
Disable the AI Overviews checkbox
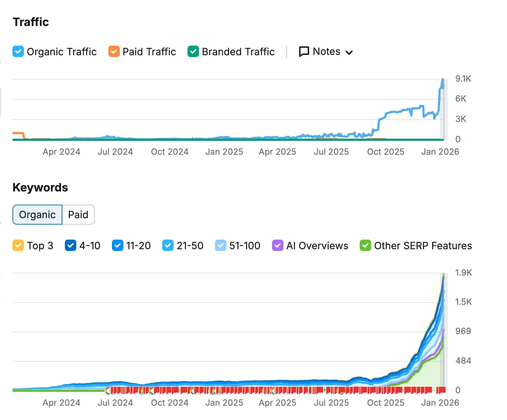coord(278,246)
